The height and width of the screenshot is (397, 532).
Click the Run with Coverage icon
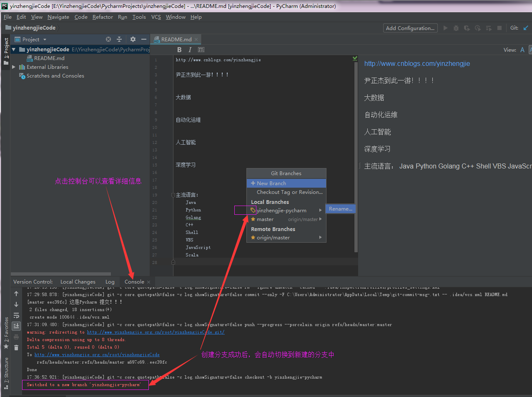(467, 28)
